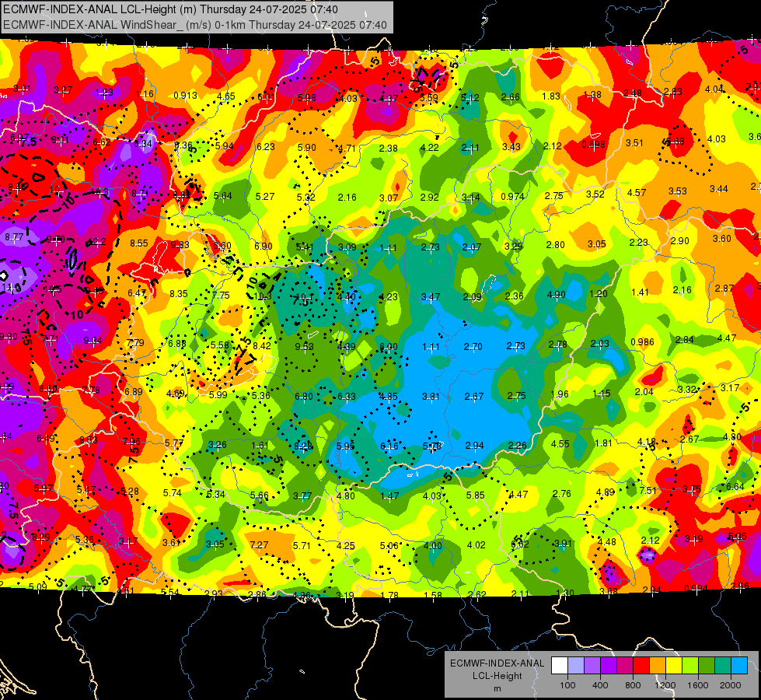
Task: Click the wind shear value 8.55
Action: click(x=139, y=243)
